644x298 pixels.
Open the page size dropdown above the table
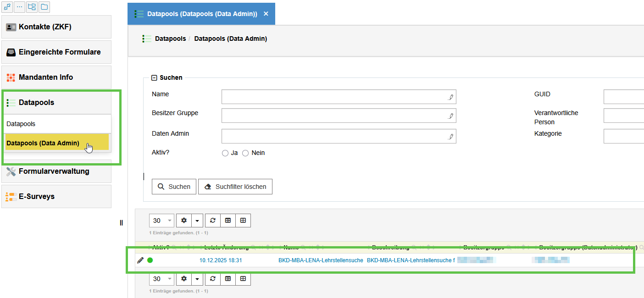click(x=161, y=221)
